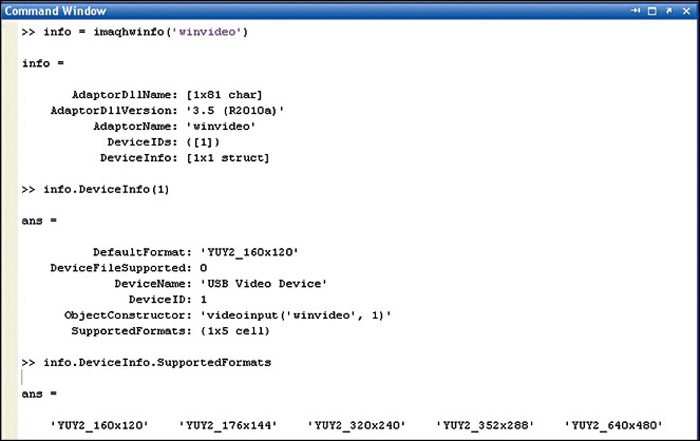Click 'YUY2_176x144' in the formats output

point(228,425)
